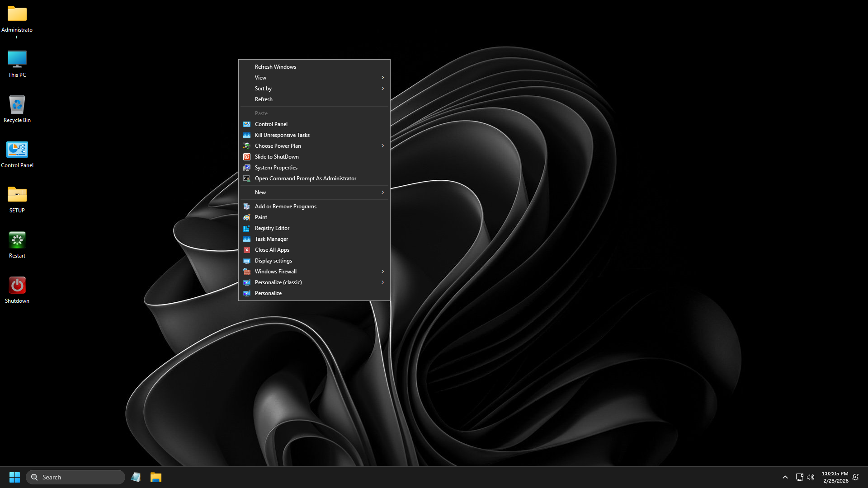Expand the New submenu arrow
The image size is (868, 488).
pyautogui.click(x=382, y=192)
